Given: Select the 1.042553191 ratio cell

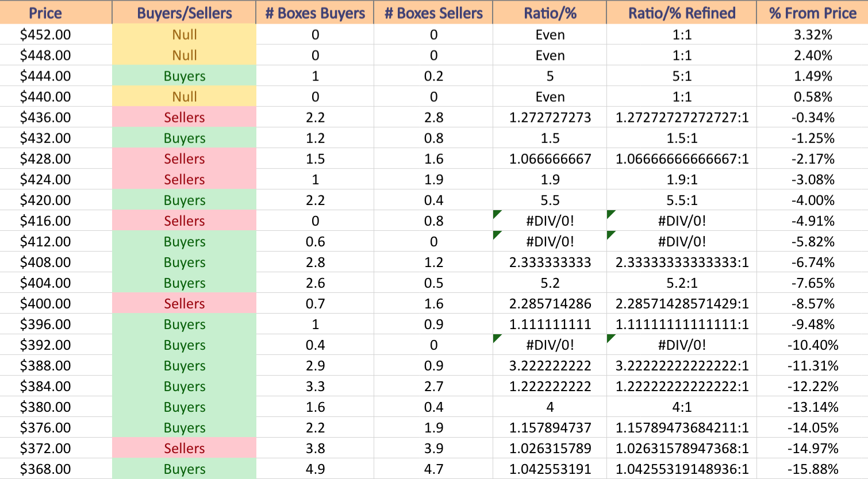Looking at the screenshot, I should 550,469.
